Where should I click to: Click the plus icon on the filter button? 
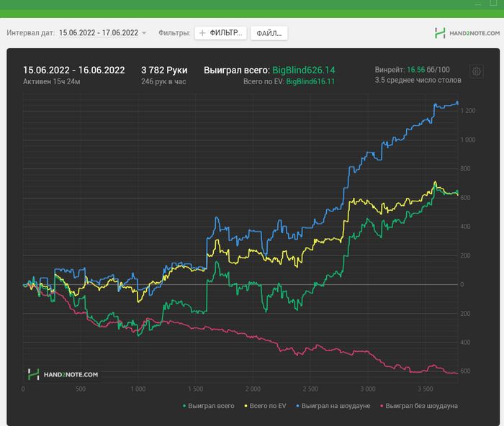pos(202,33)
